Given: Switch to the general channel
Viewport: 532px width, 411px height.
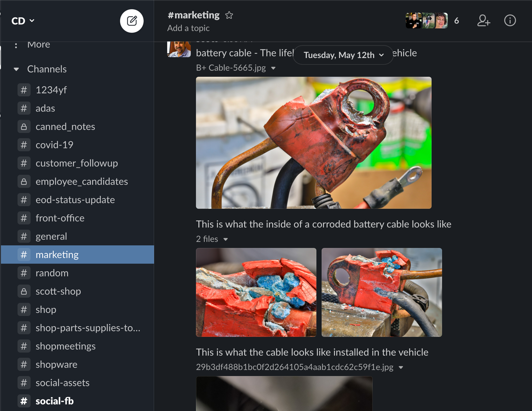Looking at the screenshot, I should (x=77, y=236).
